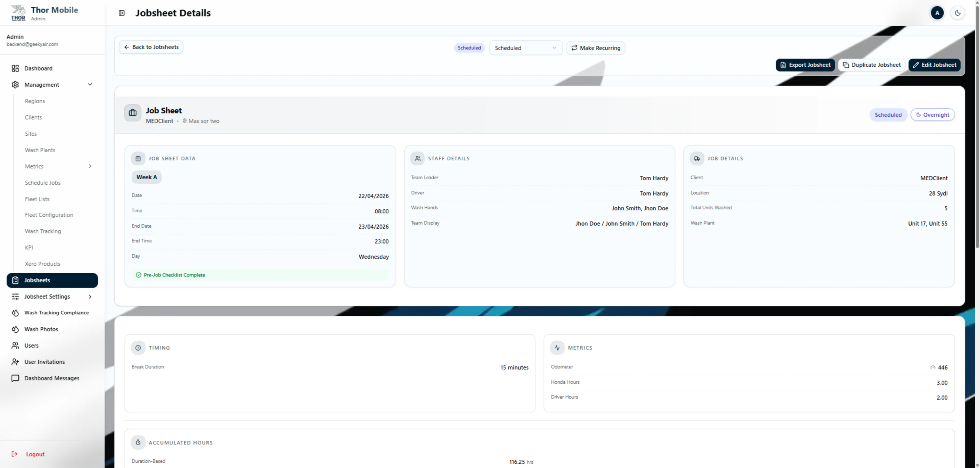Open Schedule Jobs
Image resolution: width=980 pixels, height=468 pixels.
tap(43, 183)
